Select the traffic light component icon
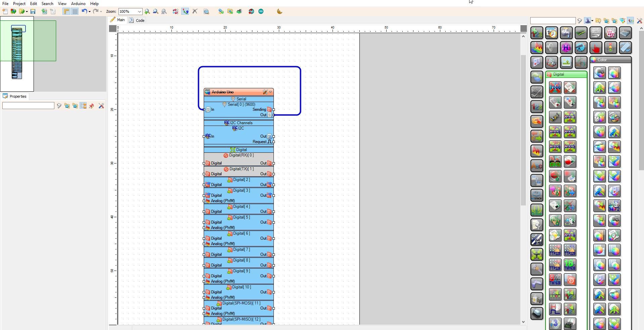The width and height of the screenshot is (644, 330). (x=610, y=47)
